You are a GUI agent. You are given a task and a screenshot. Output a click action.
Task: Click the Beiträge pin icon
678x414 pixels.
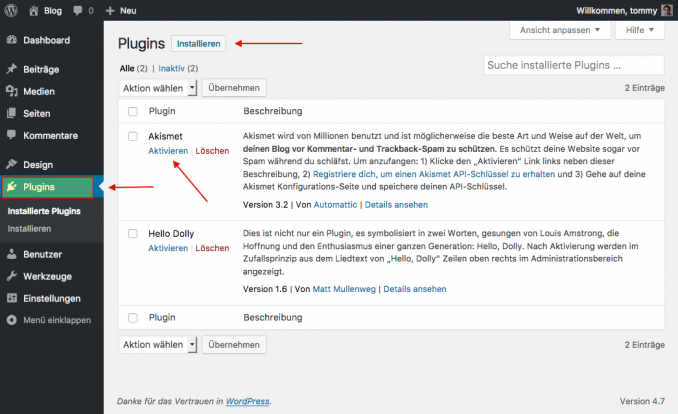(12, 69)
